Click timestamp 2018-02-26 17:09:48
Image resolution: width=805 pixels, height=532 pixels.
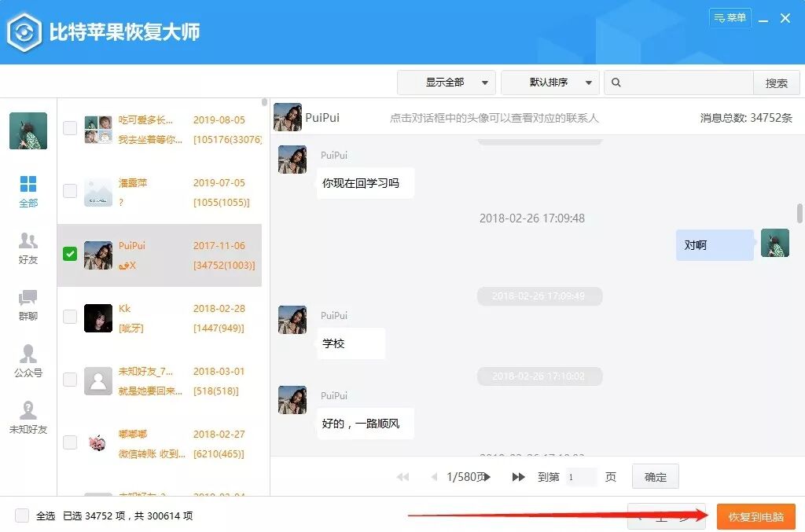click(x=532, y=218)
